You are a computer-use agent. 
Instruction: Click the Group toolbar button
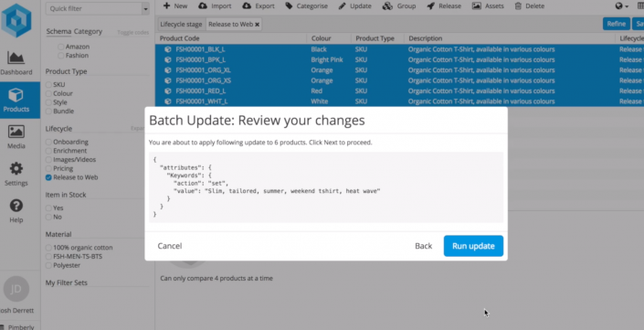coord(399,5)
